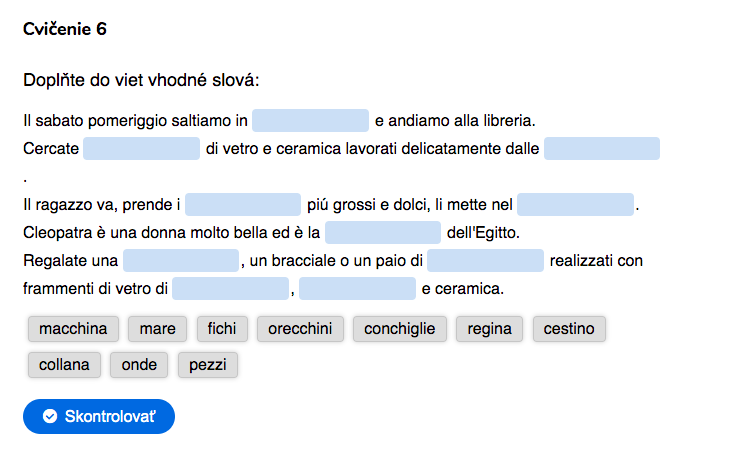Click the blank after "un paio di"
735x450 pixels.
[486, 261]
